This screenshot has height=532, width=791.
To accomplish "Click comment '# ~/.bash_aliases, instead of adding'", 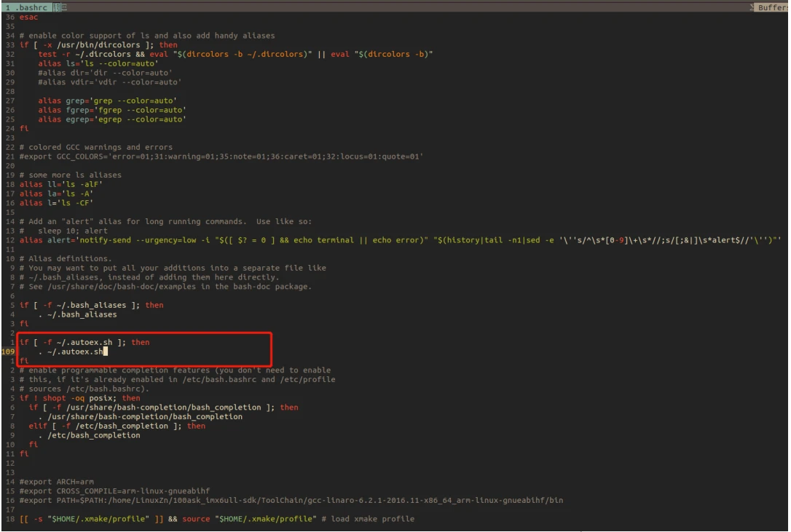I will pyautogui.click(x=149, y=277).
